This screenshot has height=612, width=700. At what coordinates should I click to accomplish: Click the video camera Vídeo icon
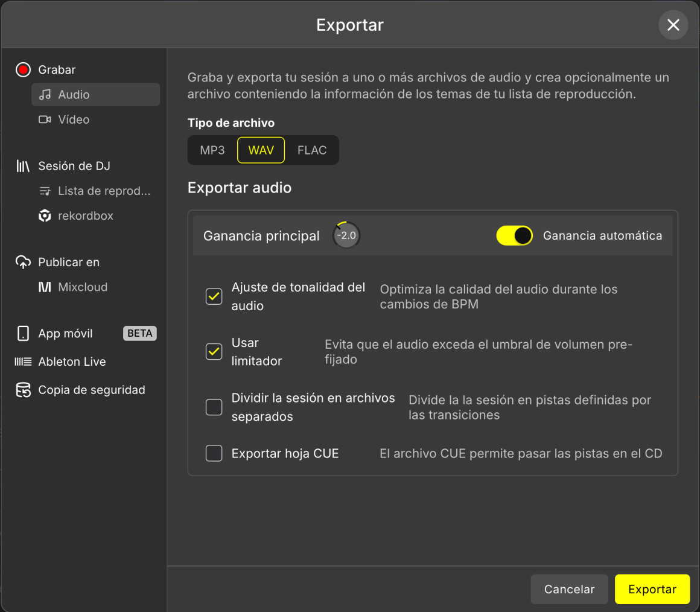click(x=45, y=120)
